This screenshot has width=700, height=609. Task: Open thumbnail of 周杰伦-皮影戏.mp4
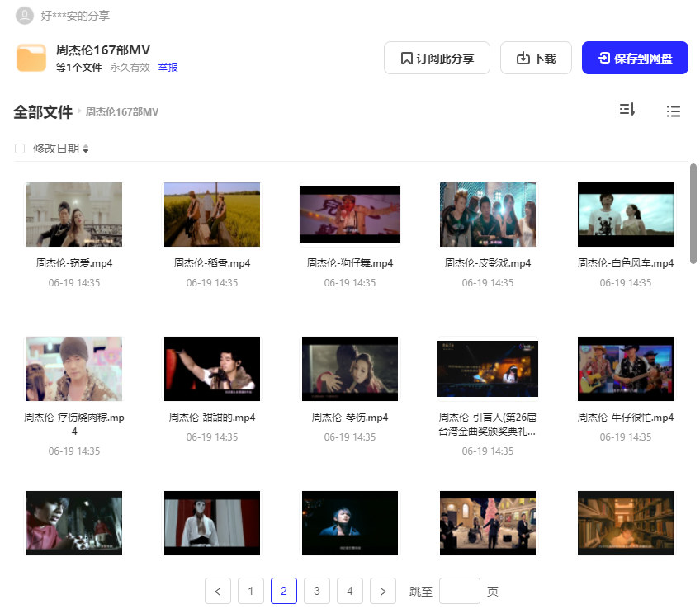click(x=488, y=215)
